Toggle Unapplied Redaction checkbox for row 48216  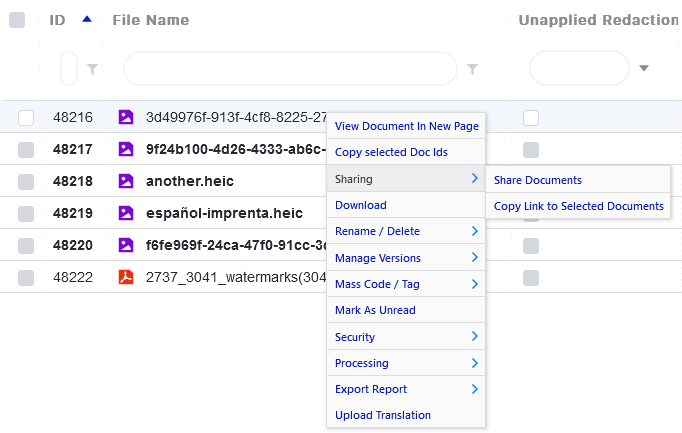531,118
